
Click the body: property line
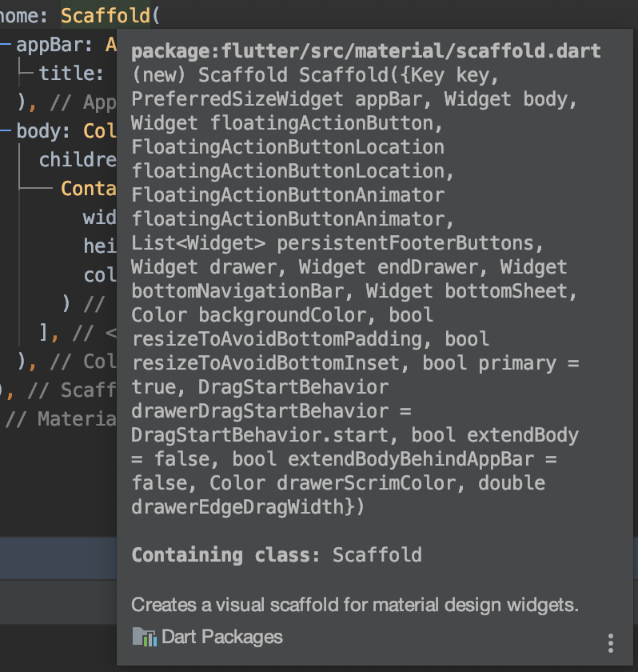(43, 130)
